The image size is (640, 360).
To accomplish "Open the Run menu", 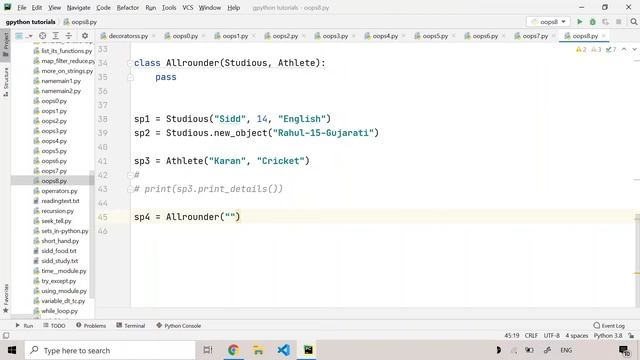I will pos(151,8).
